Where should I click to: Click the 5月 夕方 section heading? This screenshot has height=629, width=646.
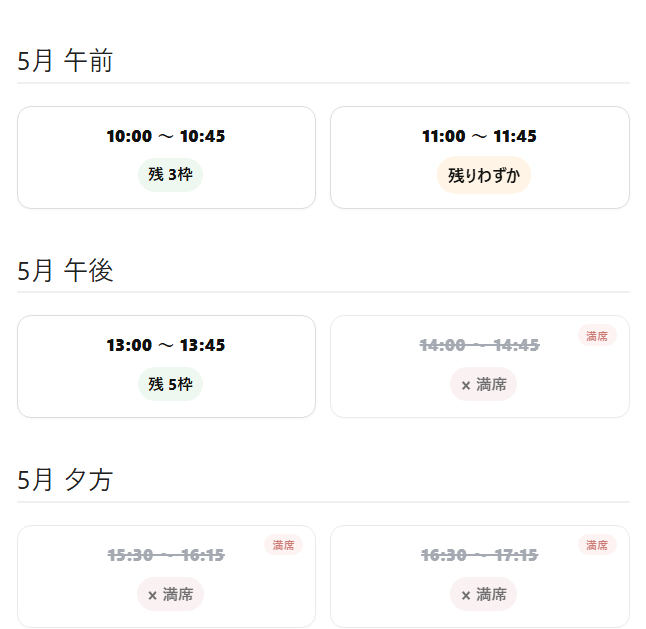[x=65, y=481]
